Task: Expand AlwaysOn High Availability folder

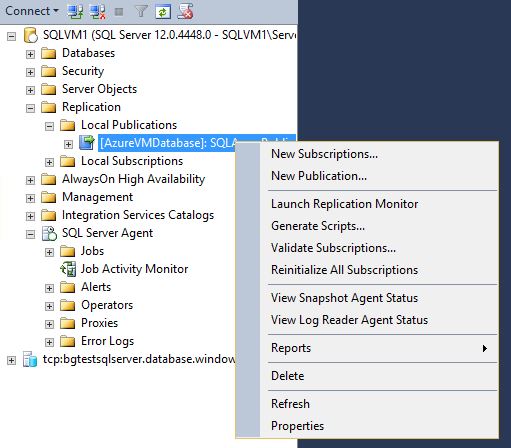Action: coord(30,180)
